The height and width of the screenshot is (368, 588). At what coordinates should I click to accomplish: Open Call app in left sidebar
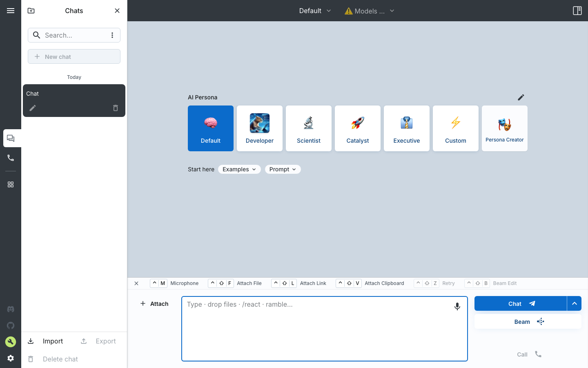[11, 158]
